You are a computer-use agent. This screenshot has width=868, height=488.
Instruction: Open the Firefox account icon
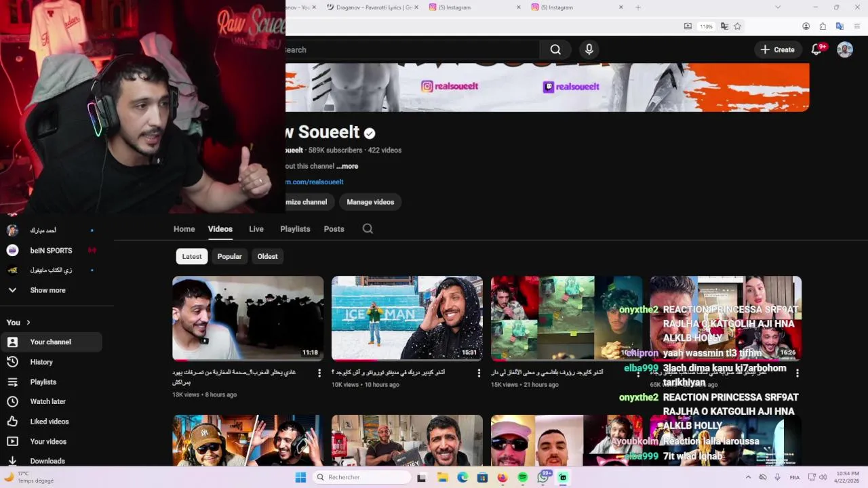pyautogui.click(x=806, y=26)
